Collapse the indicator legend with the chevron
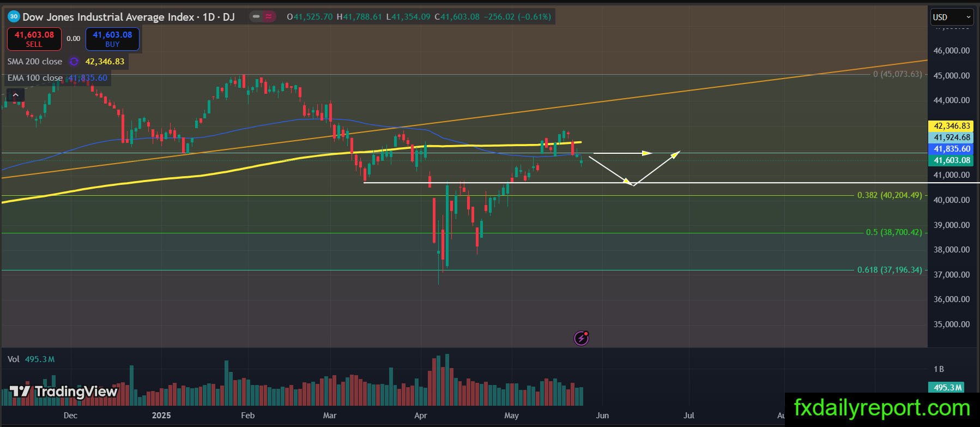The height and width of the screenshot is (427, 980). [x=16, y=95]
